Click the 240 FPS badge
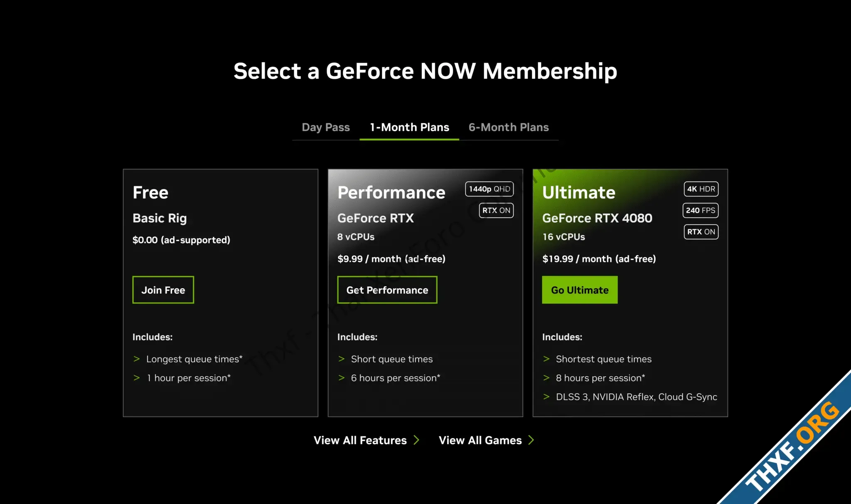This screenshot has height=504, width=851. pyautogui.click(x=701, y=210)
